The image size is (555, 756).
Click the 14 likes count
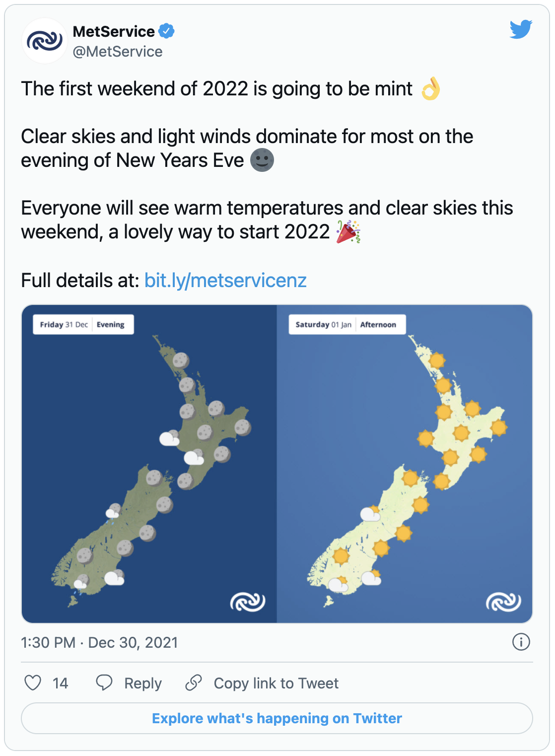(60, 683)
